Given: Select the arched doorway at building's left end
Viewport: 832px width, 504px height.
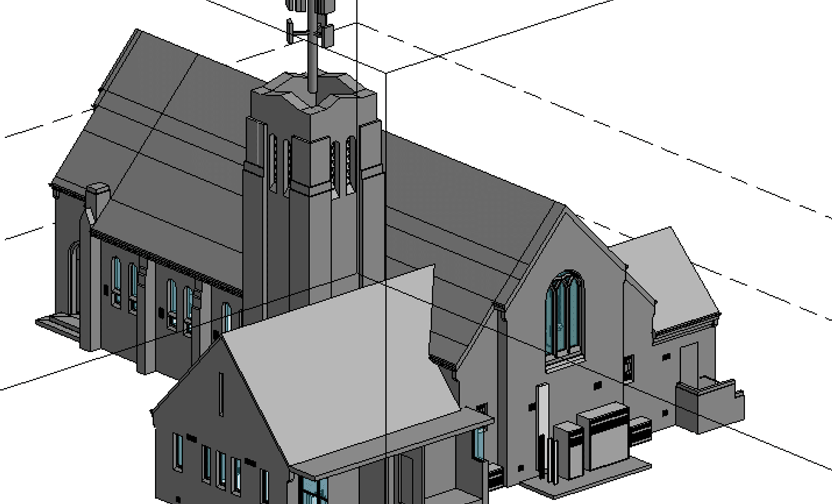Looking at the screenshot, I should 75,279.
